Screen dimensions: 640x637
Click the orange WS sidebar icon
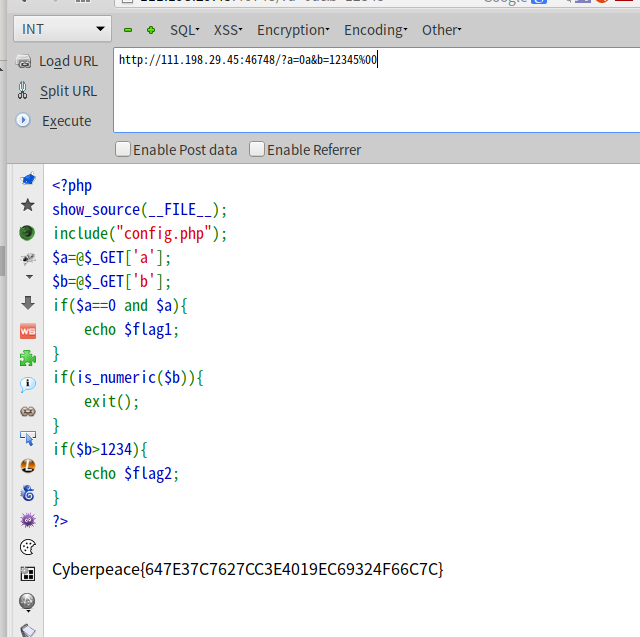(x=27, y=330)
